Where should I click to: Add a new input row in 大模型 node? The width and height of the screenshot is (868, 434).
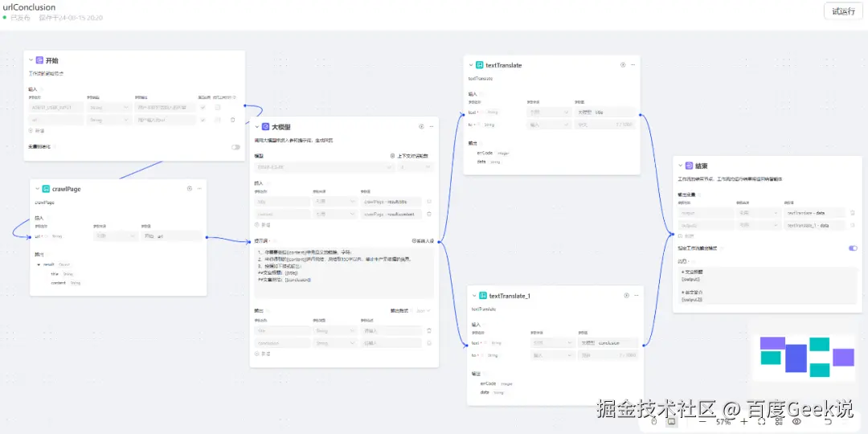[262, 225]
